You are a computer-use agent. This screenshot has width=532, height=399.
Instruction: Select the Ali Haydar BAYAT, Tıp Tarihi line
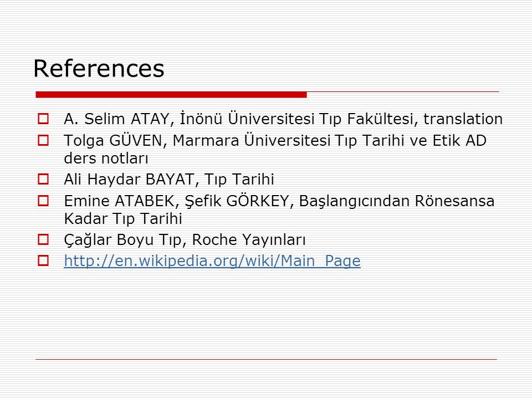[169, 180]
